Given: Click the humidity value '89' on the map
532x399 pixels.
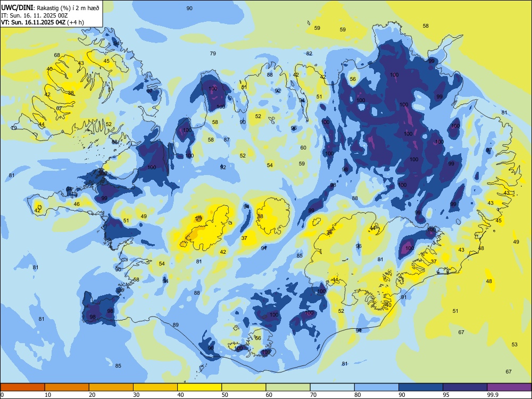Looking at the screenshot, I should pos(176,325).
